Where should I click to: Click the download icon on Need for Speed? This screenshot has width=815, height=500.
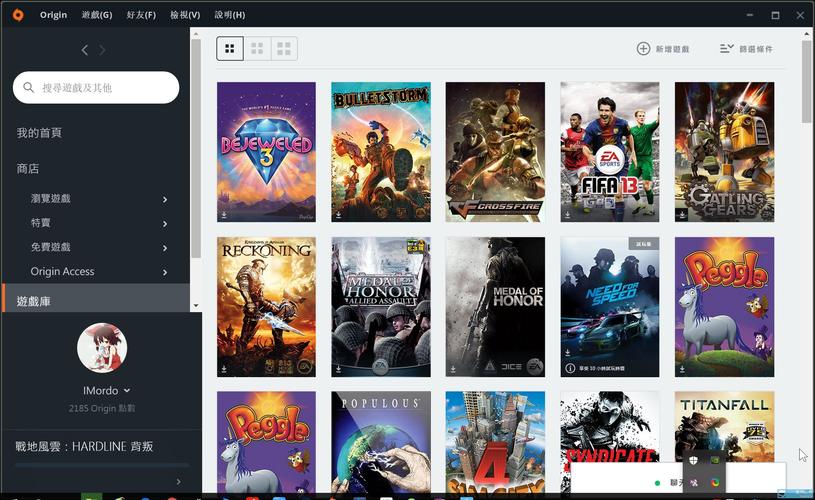click(x=567, y=352)
